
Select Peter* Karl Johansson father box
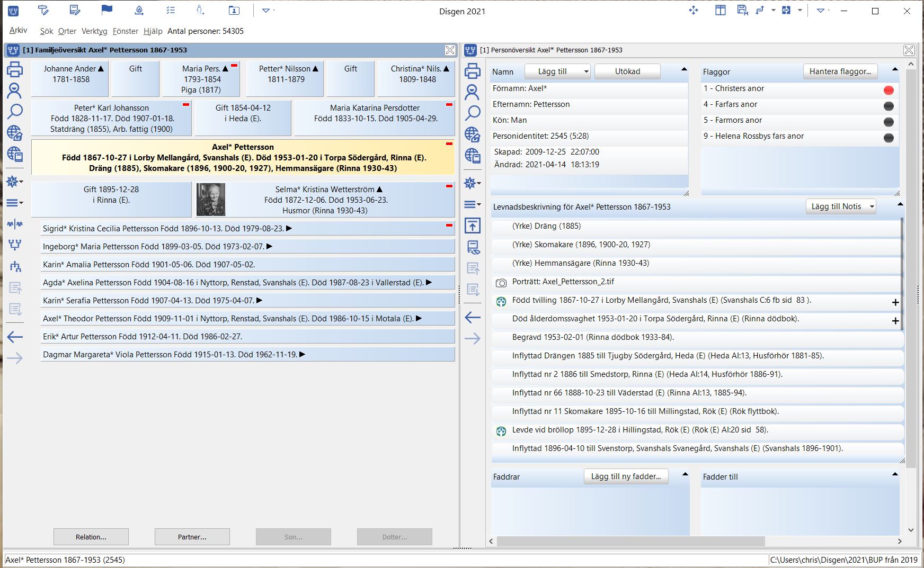click(x=111, y=118)
